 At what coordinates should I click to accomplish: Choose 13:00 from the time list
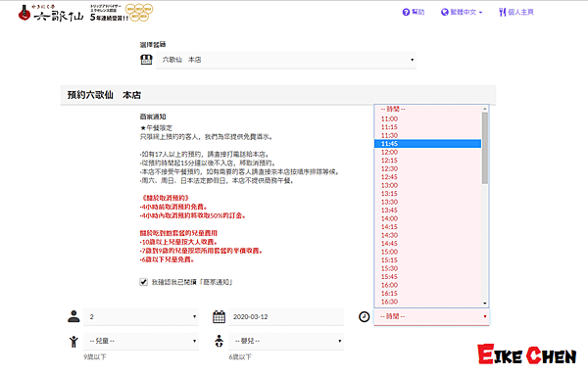[427, 185]
